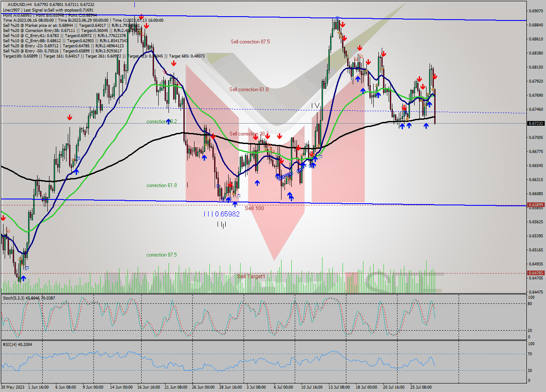
Task: Click the red 0.64785 price tag
Action: (x=536, y=273)
